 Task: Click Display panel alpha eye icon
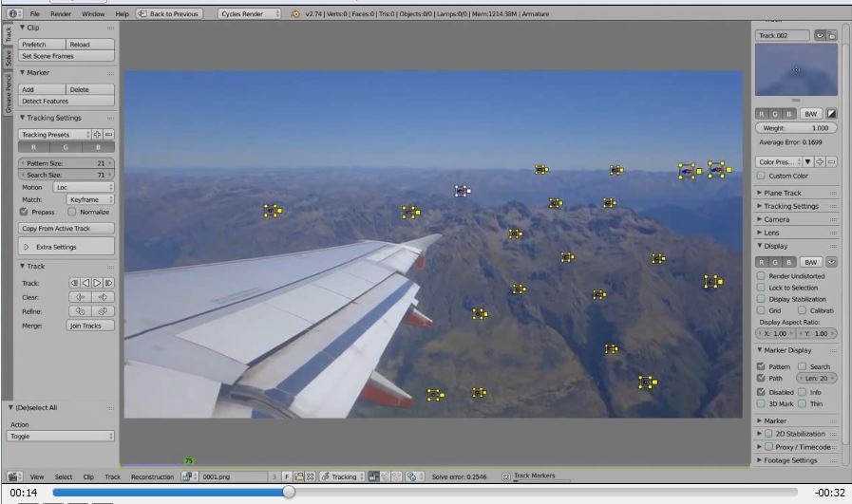click(x=831, y=262)
